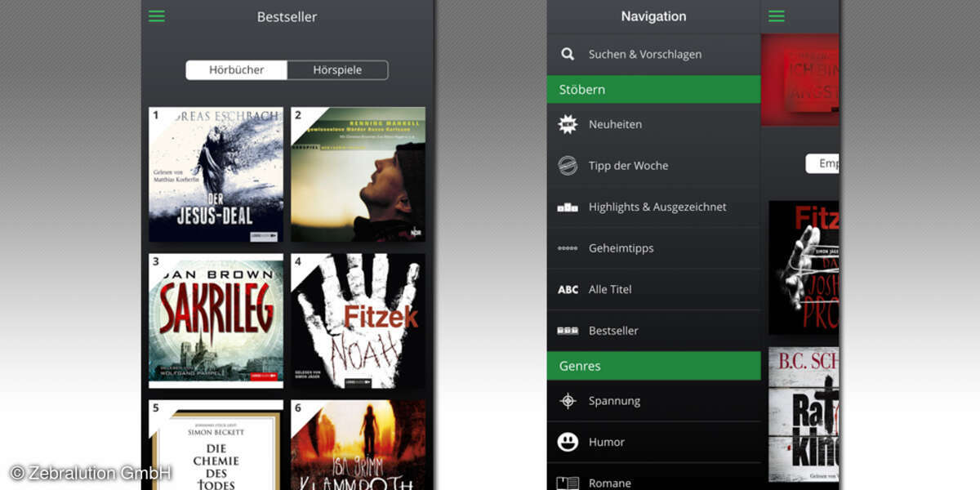This screenshot has width=980, height=490.
Task: Open Fitzek cover in the right screen
Action: coord(804,268)
